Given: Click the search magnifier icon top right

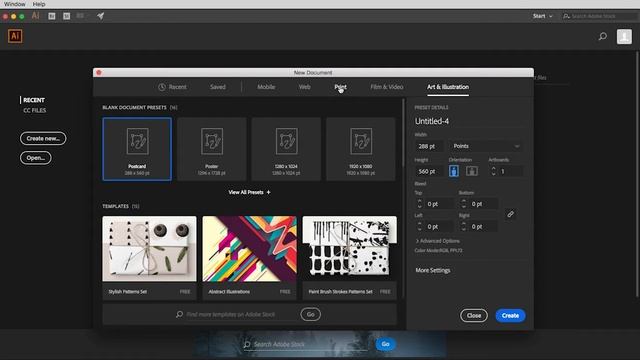Looking at the screenshot, I should tap(602, 36).
